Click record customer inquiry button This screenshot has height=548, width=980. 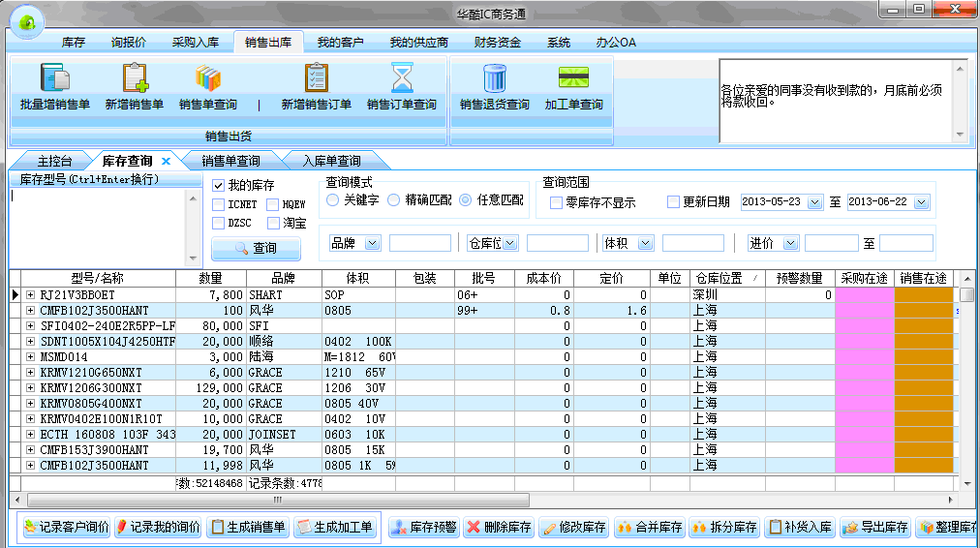[66, 528]
